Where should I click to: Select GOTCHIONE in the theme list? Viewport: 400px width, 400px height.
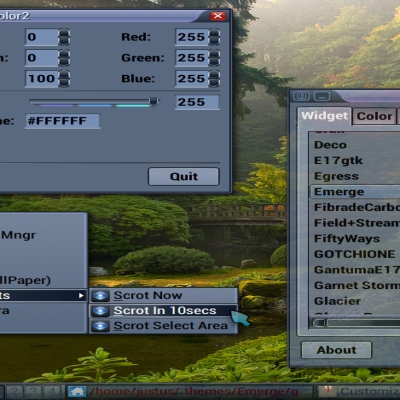click(355, 254)
